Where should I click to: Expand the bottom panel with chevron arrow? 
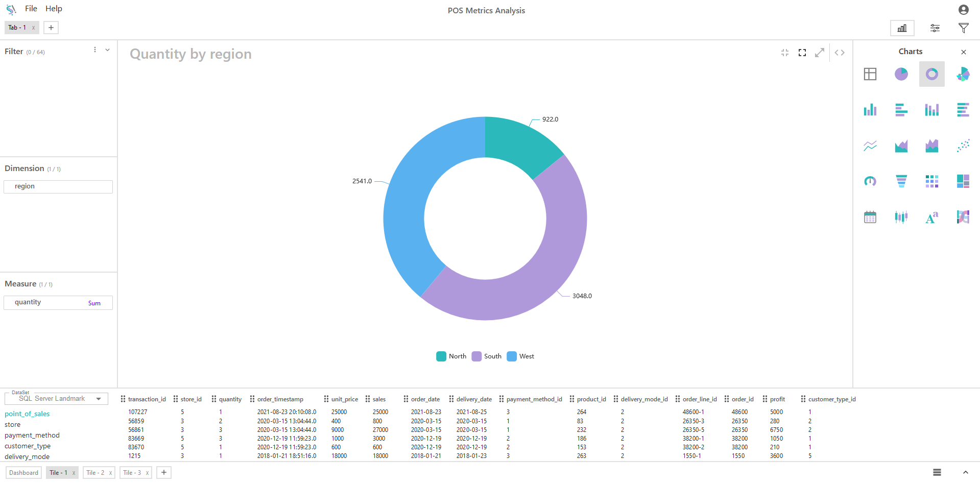(x=965, y=472)
